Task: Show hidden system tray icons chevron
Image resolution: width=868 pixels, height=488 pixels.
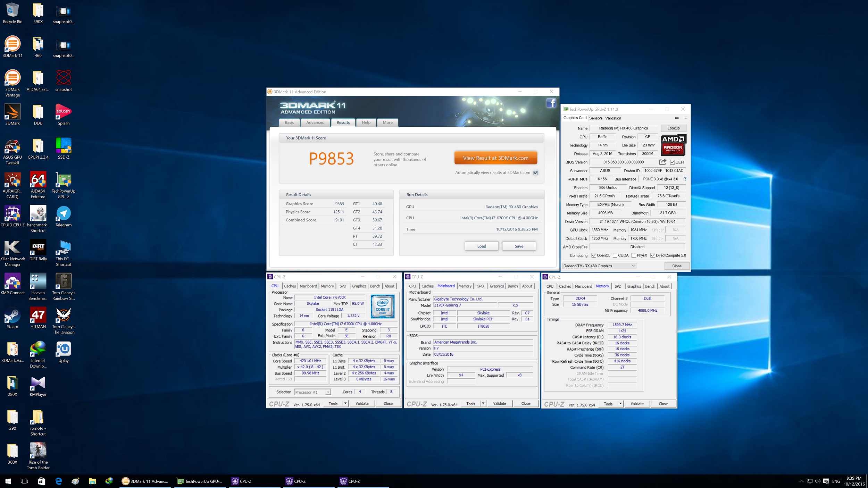Action: click(x=801, y=481)
